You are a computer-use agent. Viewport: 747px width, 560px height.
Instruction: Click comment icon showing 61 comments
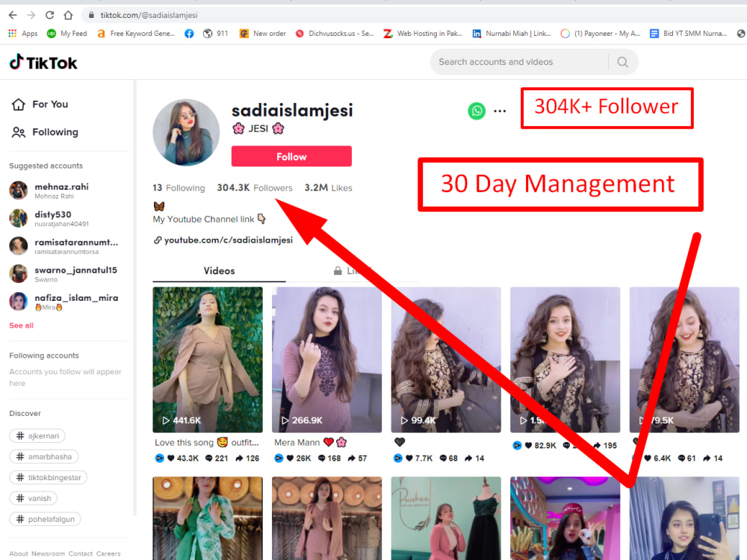pyautogui.click(x=681, y=458)
